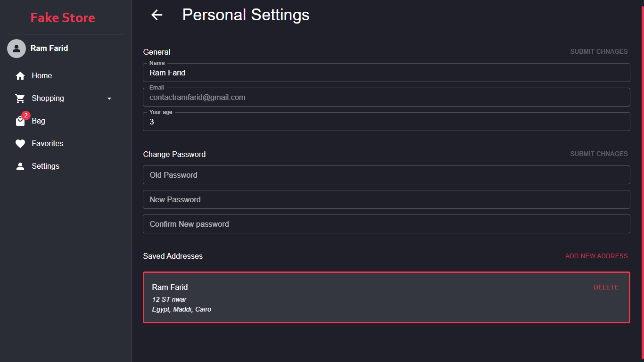The height and width of the screenshot is (362, 644).
Task: Select the Old Password field
Action: 387,175
